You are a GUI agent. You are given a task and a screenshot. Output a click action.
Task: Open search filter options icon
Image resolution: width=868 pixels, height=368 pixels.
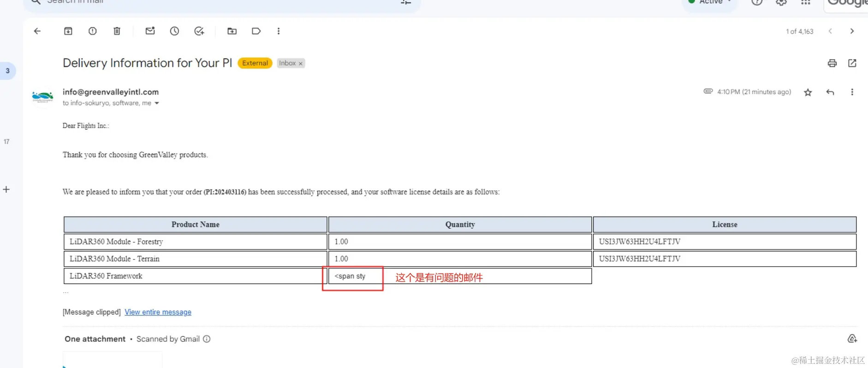click(x=406, y=2)
